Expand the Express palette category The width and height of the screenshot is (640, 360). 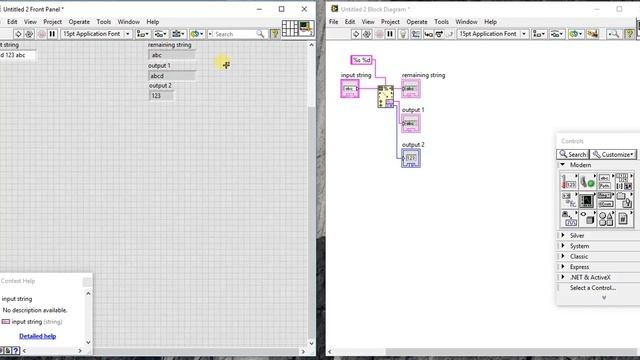(563, 267)
